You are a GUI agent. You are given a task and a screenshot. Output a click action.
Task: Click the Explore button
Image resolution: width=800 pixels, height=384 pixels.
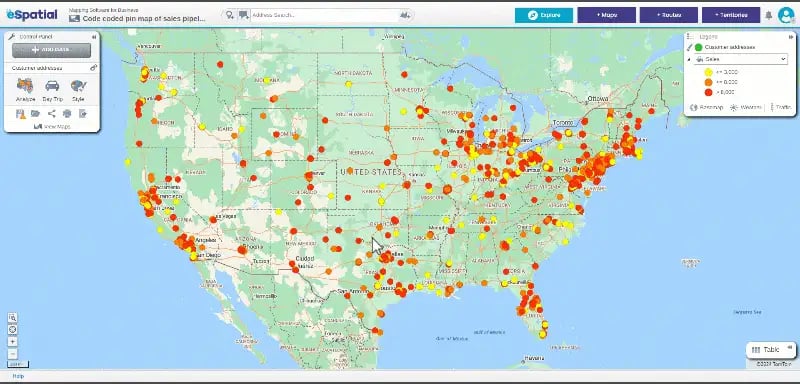point(544,15)
